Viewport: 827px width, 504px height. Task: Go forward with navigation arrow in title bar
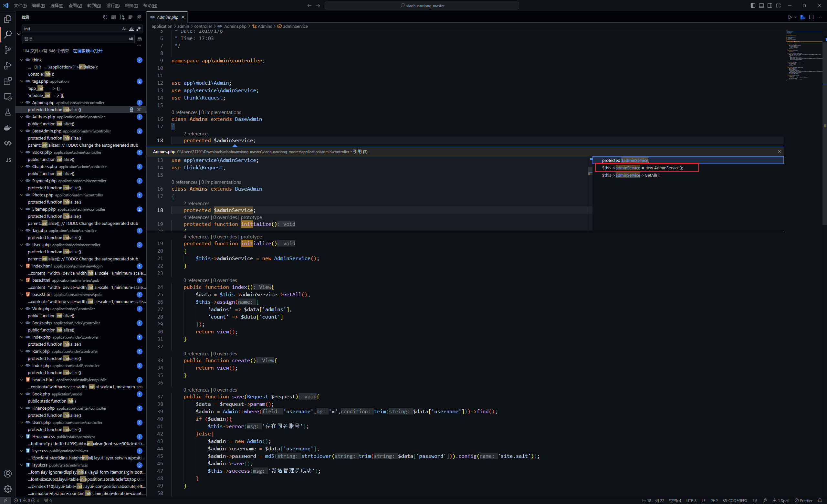coord(318,5)
